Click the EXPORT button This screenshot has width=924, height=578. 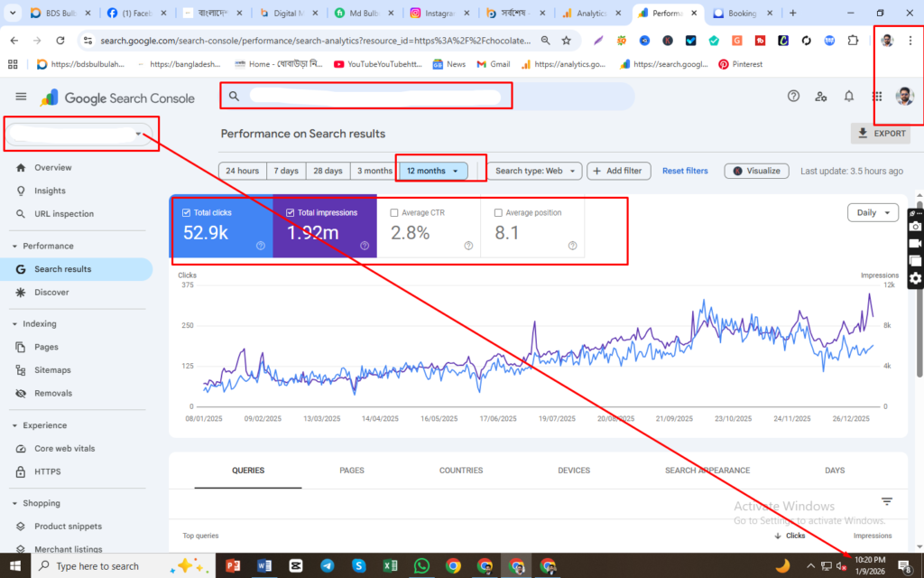[x=880, y=134]
